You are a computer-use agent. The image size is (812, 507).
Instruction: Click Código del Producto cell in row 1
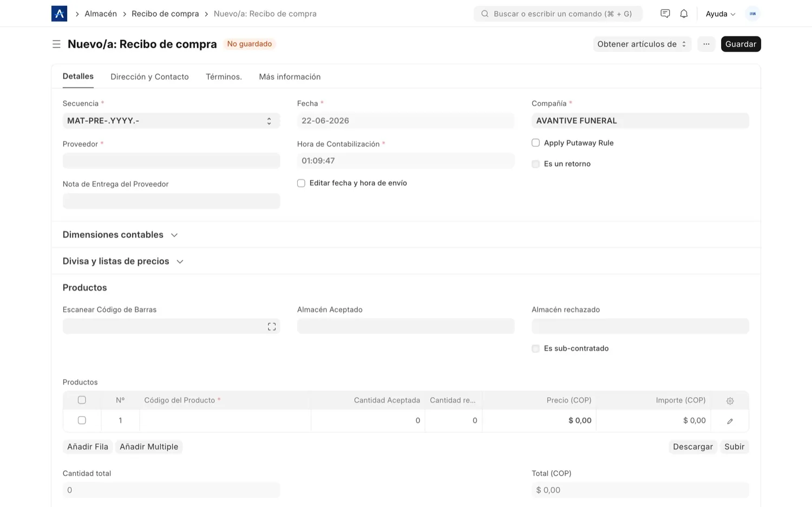[225, 420]
